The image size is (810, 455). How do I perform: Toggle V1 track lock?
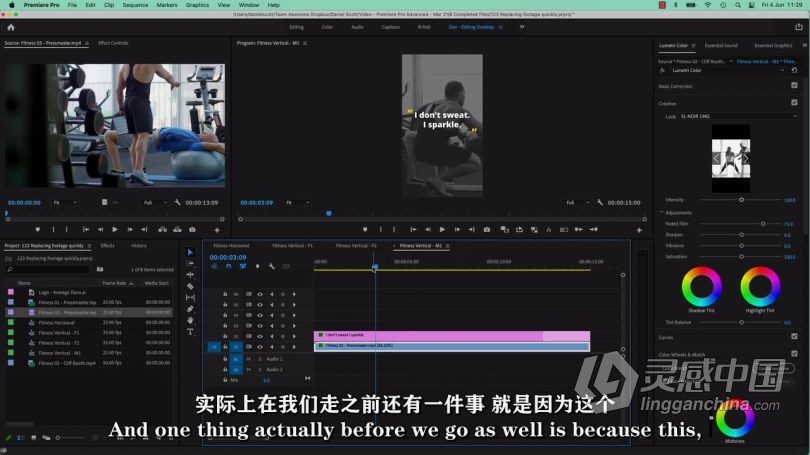[225, 347]
